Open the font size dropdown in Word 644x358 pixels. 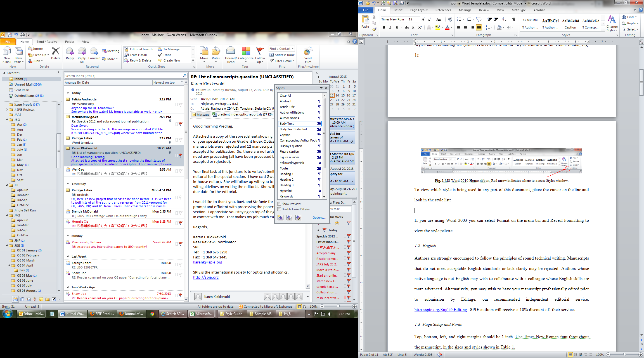point(418,19)
